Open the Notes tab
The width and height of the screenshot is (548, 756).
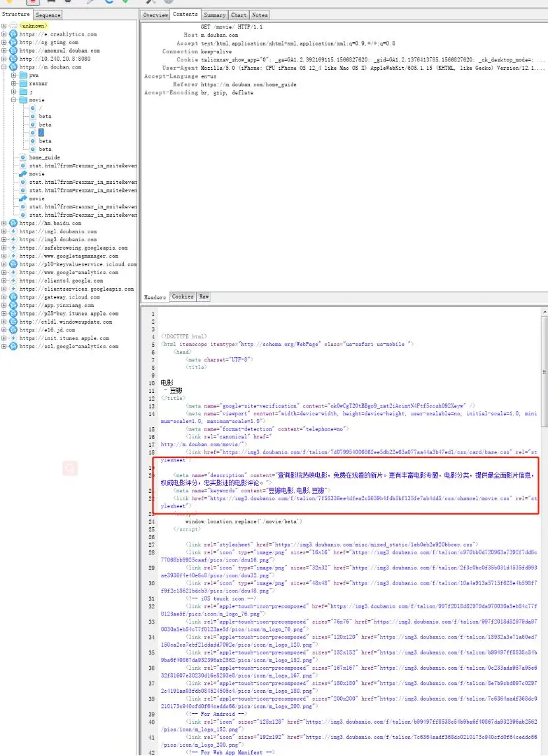pos(260,15)
